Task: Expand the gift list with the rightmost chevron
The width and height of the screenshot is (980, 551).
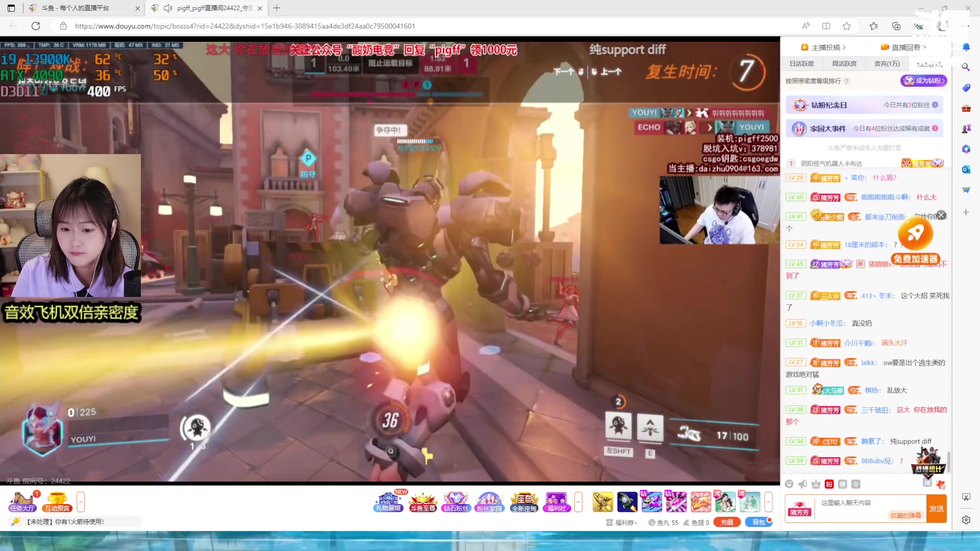Action: point(768,502)
